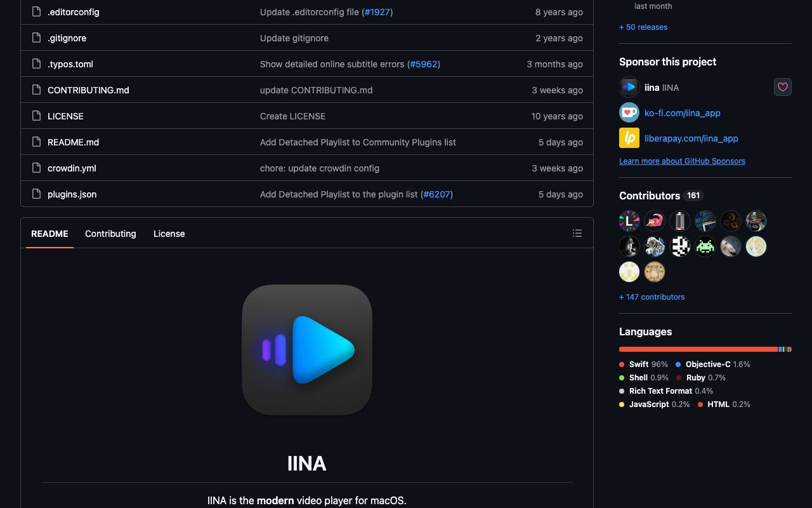This screenshot has width=812, height=508.
Task: Open commit 'chore: update crowdin config'
Action: (x=320, y=168)
